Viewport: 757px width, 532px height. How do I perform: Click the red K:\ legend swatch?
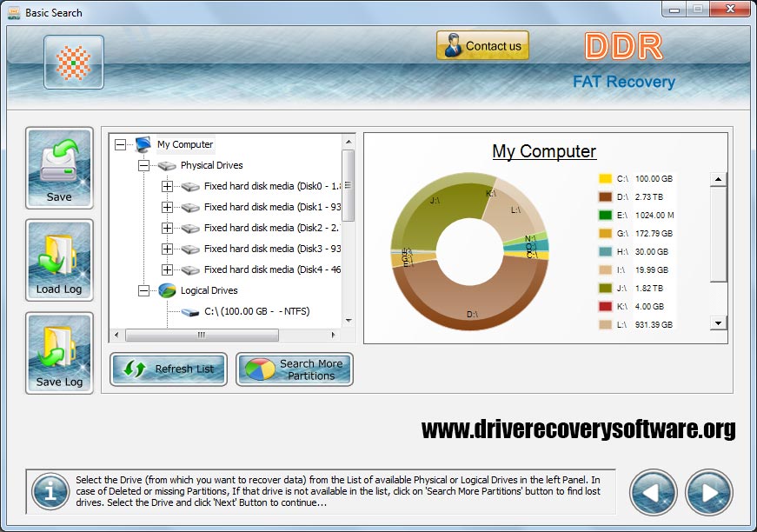tap(606, 307)
